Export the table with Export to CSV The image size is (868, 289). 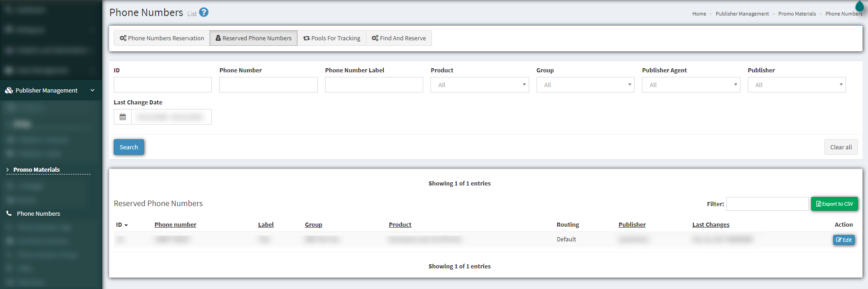(834, 204)
